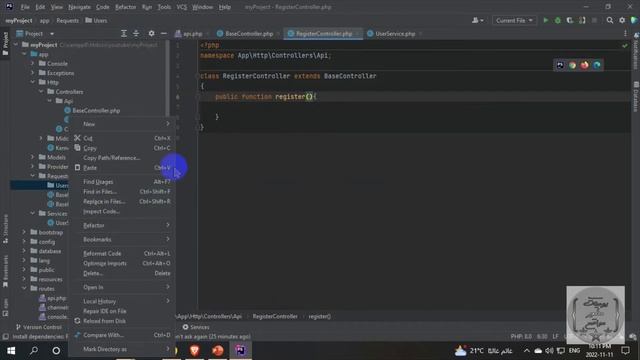Expand the Console folder

point(33,63)
